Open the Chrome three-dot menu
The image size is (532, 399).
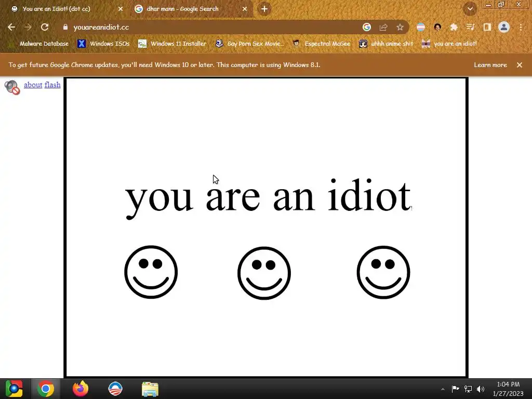[x=521, y=27]
